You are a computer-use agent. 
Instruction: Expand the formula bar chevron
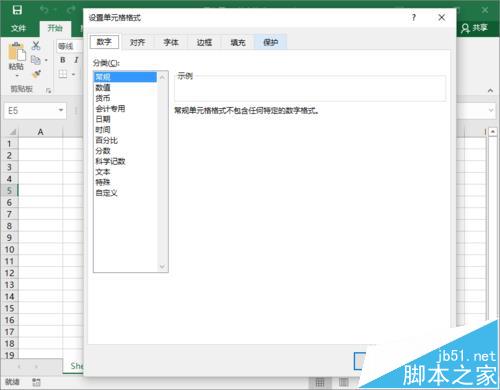(491, 110)
